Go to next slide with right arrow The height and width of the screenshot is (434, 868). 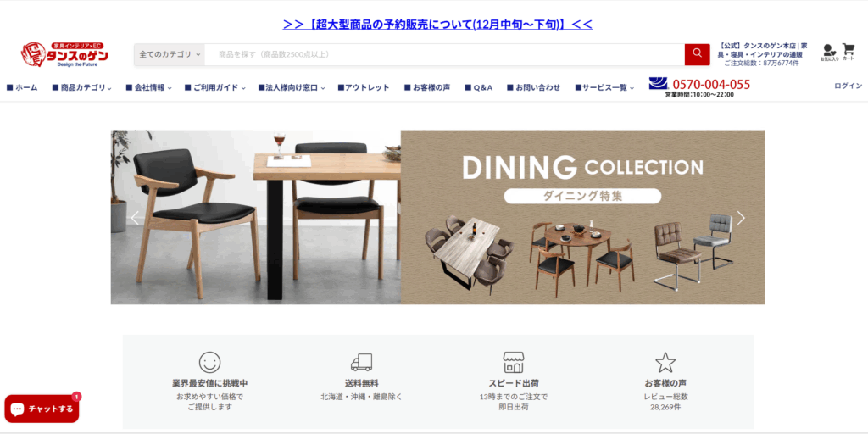tap(741, 218)
